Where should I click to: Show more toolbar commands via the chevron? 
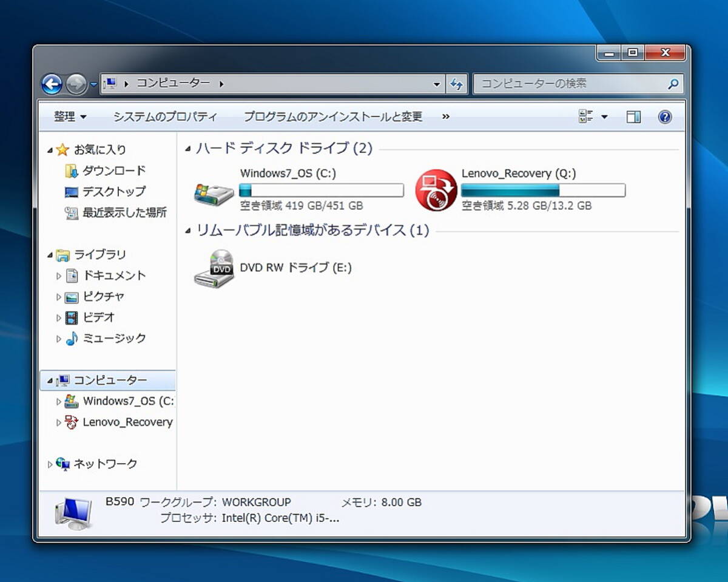446,117
